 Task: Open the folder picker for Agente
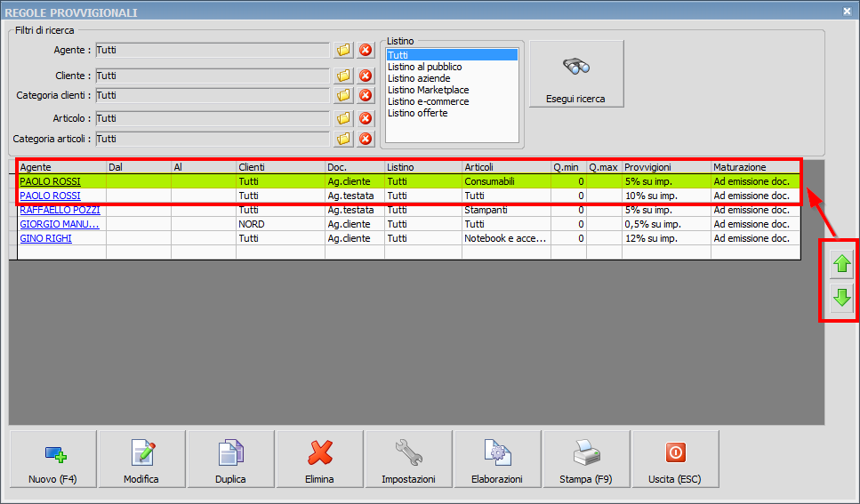click(x=343, y=51)
